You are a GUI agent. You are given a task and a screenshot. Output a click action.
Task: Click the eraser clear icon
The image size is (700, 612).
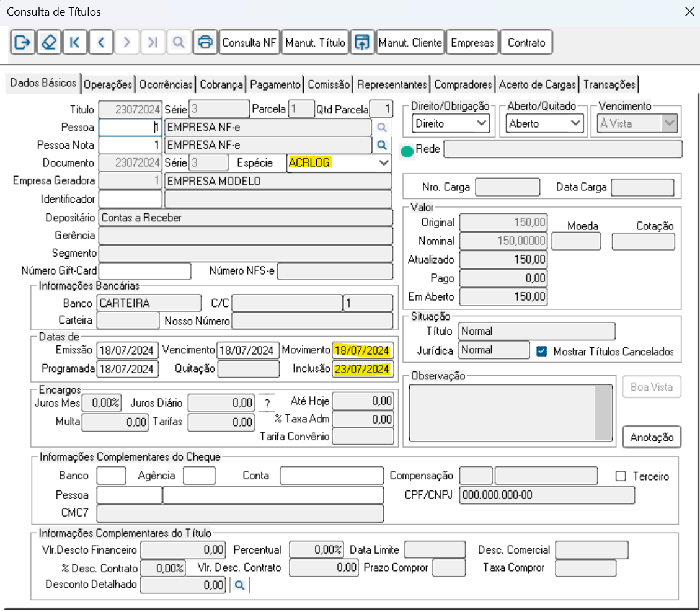coord(48,43)
